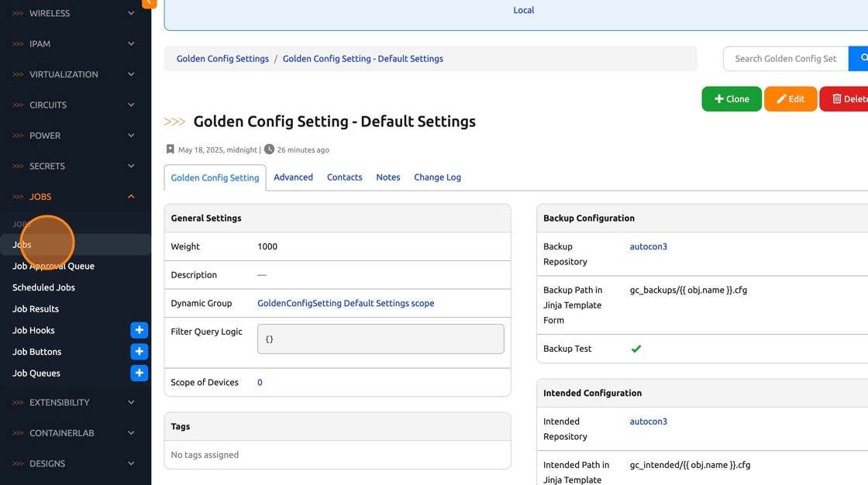Screen dimensions: 868x485
Task: Expand the Secrets navigation menu
Action: [x=74, y=167]
